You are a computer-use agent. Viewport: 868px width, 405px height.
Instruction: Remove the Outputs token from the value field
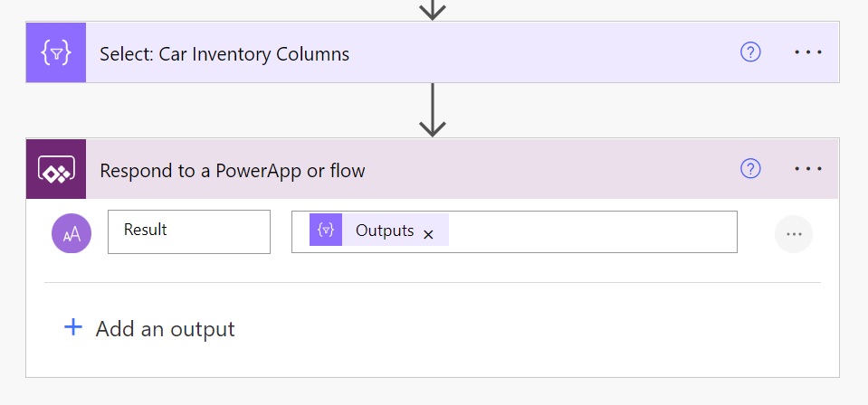point(428,234)
